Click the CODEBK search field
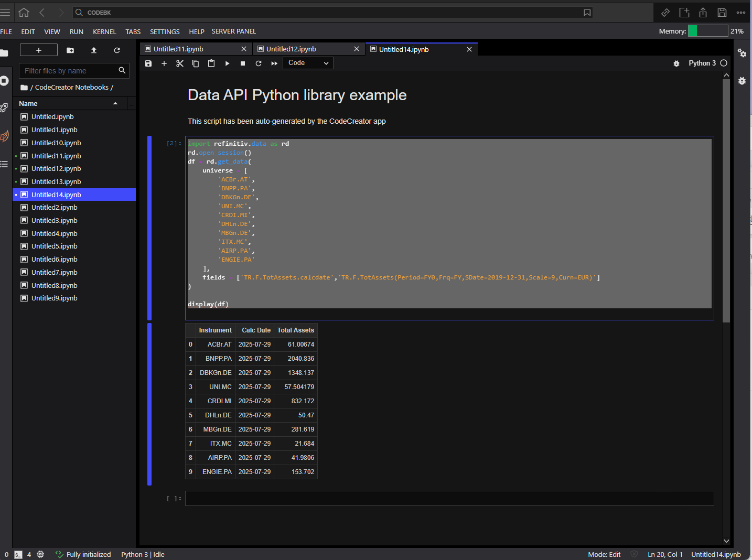The image size is (752, 560). (333, 12)
